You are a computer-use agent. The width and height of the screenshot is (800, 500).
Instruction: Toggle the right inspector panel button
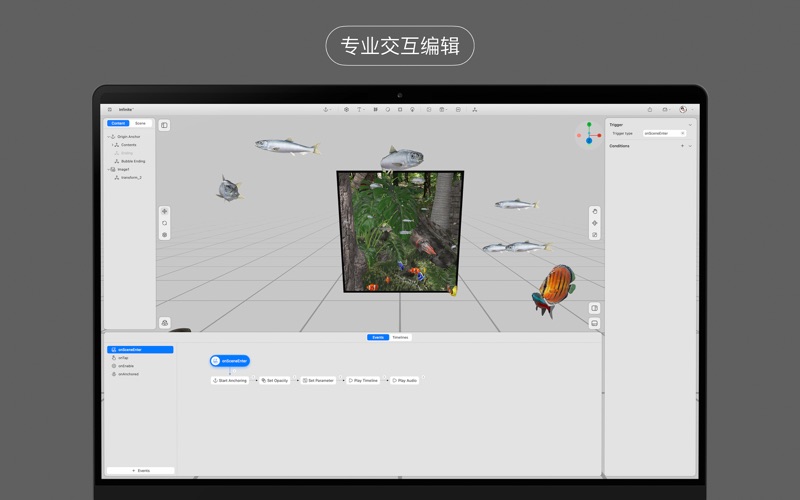click(x=595, y=308)
